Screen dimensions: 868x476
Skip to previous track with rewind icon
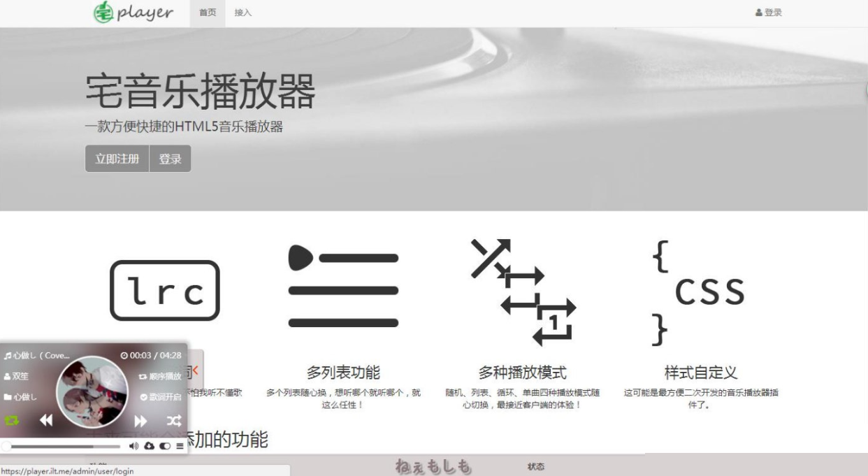(x=45, y=420)
